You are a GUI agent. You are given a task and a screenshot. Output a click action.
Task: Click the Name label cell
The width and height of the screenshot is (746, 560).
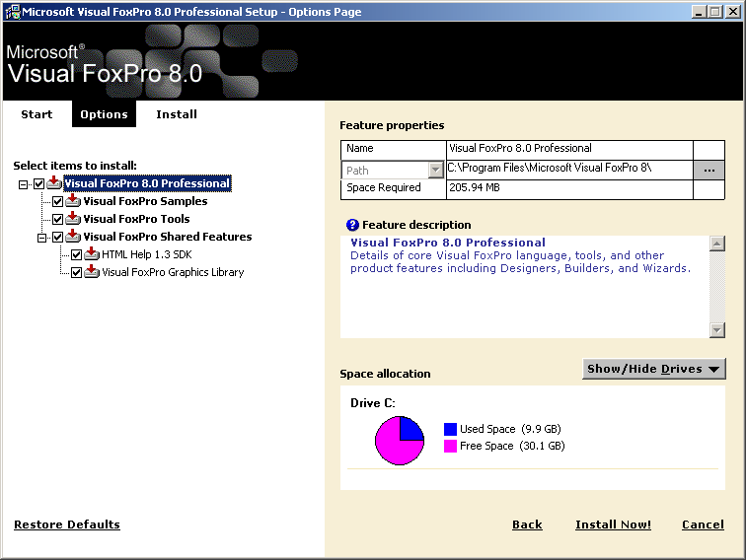(x=394, y=149)
